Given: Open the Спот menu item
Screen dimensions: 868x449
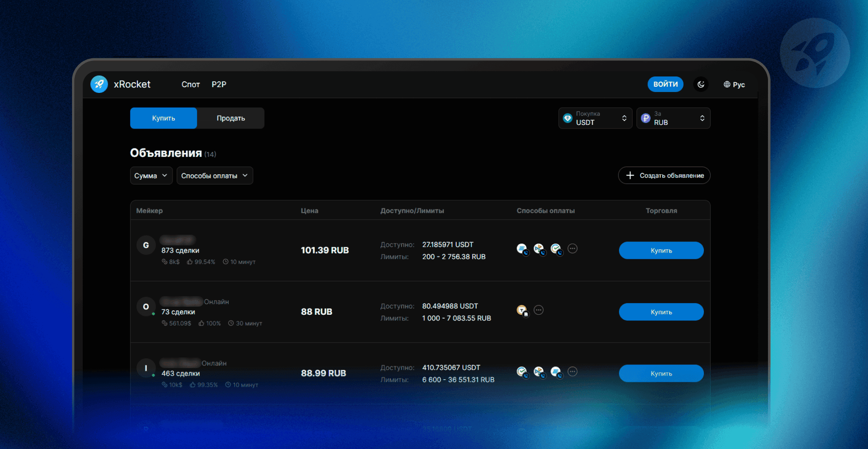Looking at the screenshot, I should pyautogui.click(x=190, y=84).
